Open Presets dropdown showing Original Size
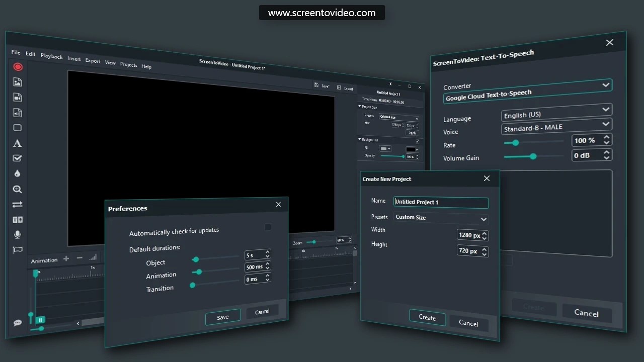 pyautogui.click(x=399, y=117)
